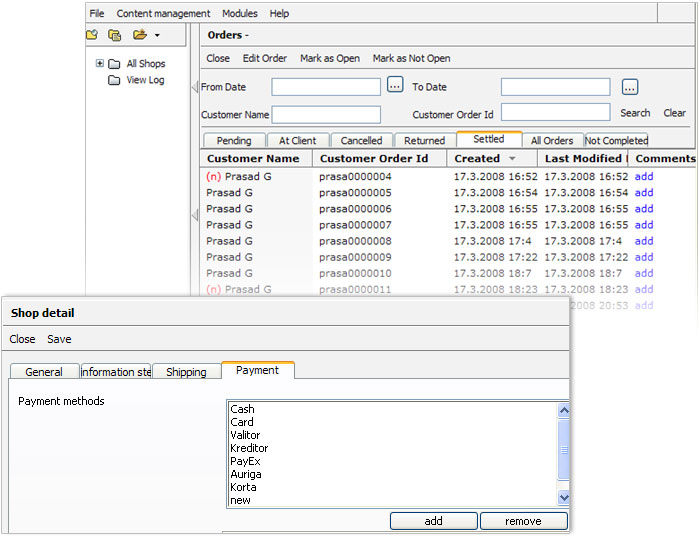The width and height of the screenshot is (699, 539).
Task: Click the open folder toolbar icon
Action: (139, 36)
